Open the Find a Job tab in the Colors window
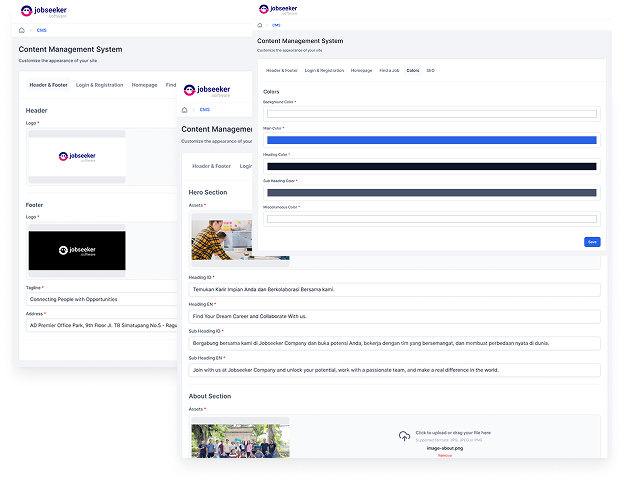This screenshot has height=482, width=624. [389, 70]
